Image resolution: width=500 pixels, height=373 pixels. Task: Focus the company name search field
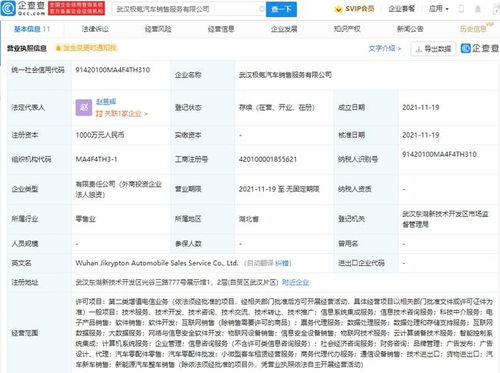[x=187, y=9]
